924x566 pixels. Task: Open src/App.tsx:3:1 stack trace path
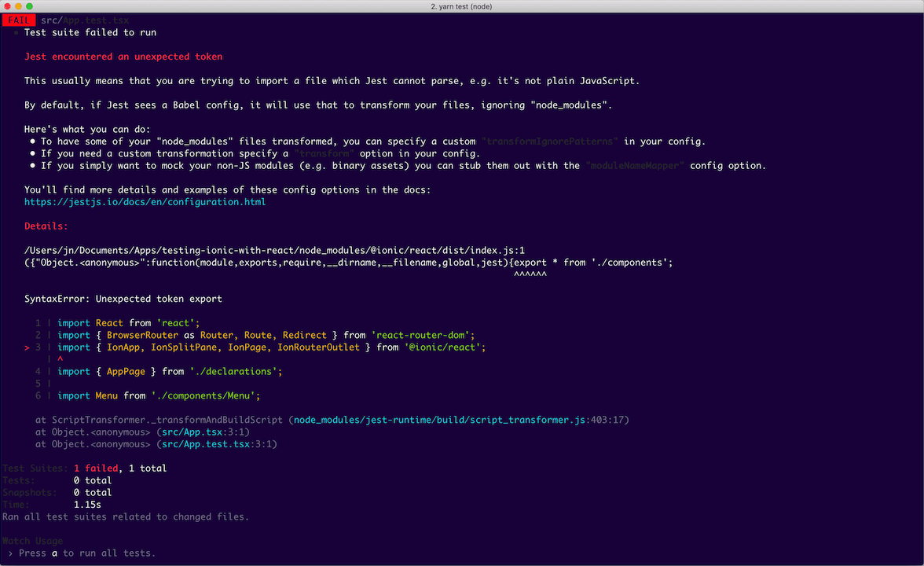tap(203, 432)
